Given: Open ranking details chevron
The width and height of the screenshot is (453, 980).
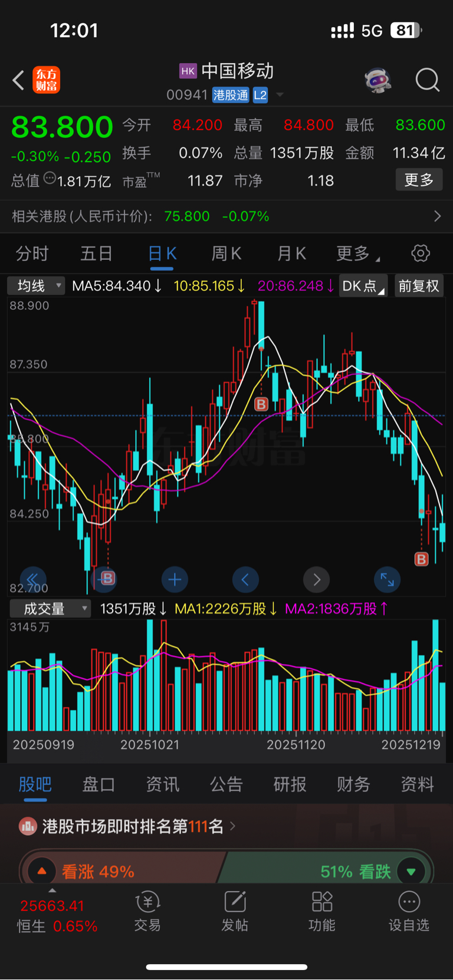Looking at the screenshot, I should coord(232,827).
